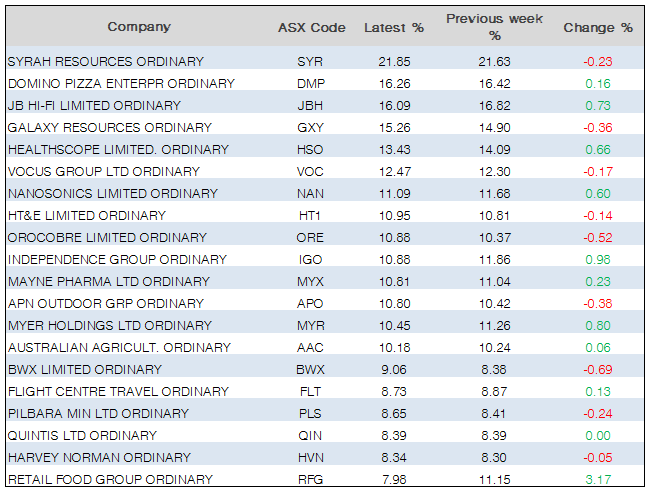Select Healthscope's latest value 13.43
Viewport: 648px width, 492px height.
click(x=393, y=150)
